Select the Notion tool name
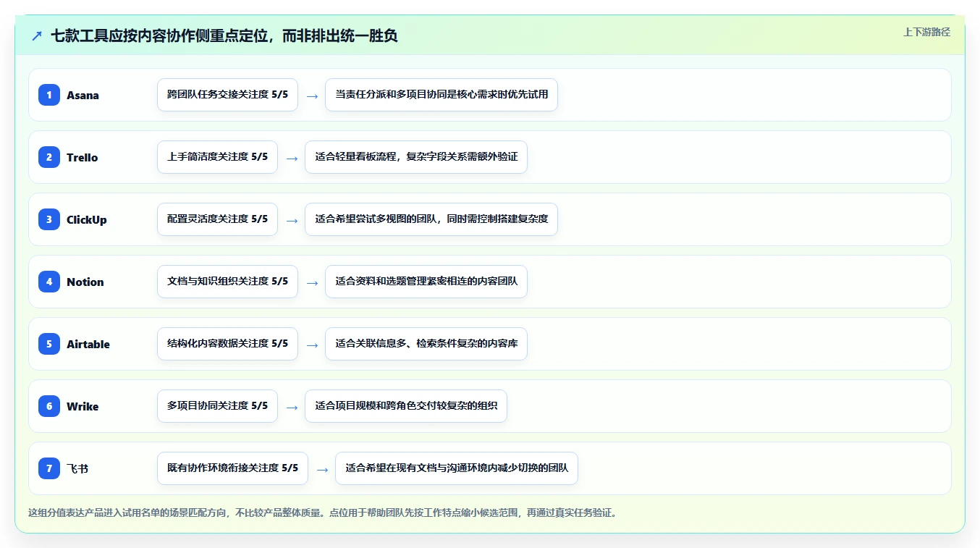The image size is (980, 548). tap(85, 282)
